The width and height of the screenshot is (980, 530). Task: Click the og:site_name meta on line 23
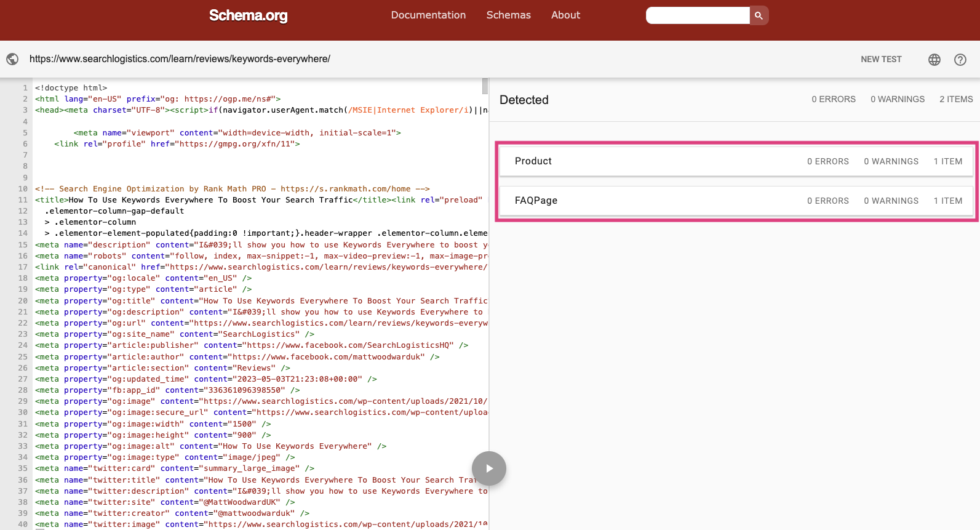[175, 334]
